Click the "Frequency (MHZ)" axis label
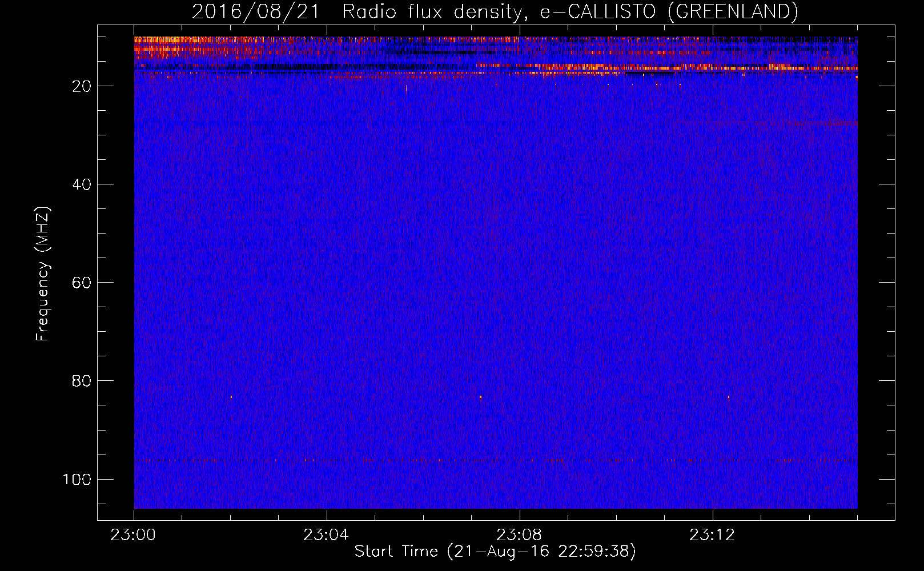Image resolution: width=924 pixels, height=571 pixels. 43,274
